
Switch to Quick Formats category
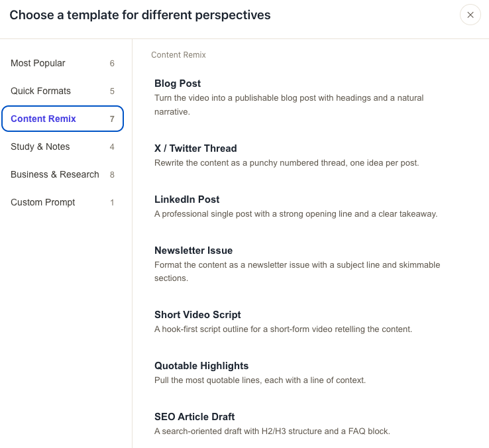tap(62, 91)
